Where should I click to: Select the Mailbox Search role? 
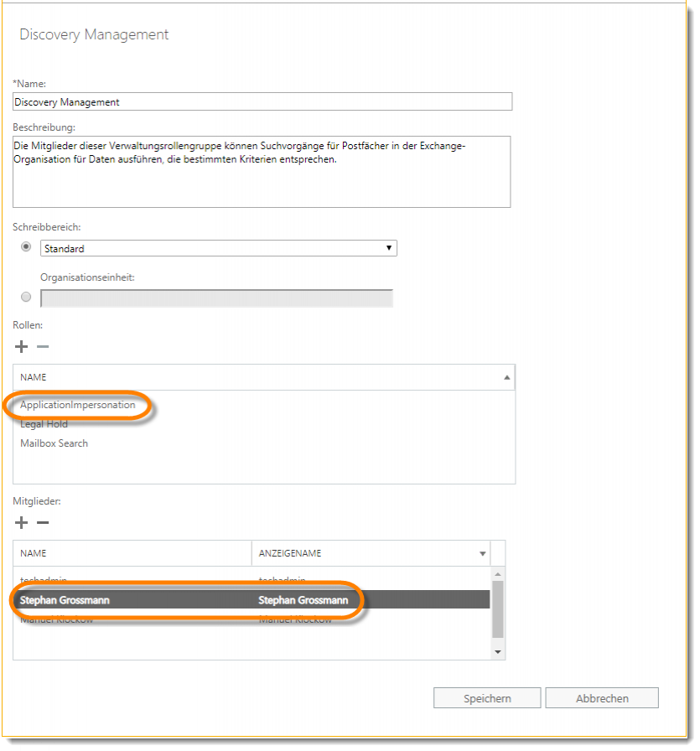(x=54, y=443)
